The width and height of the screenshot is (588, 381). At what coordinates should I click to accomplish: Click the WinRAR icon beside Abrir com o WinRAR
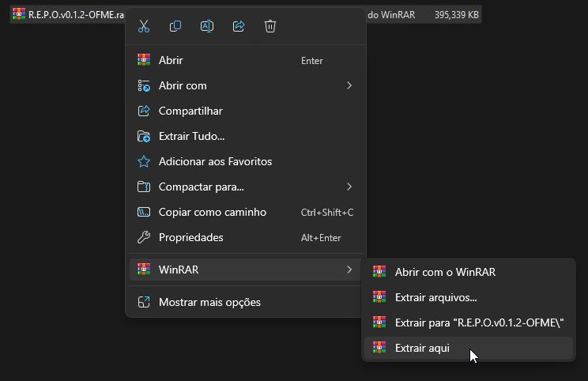(x=379, y=271)
